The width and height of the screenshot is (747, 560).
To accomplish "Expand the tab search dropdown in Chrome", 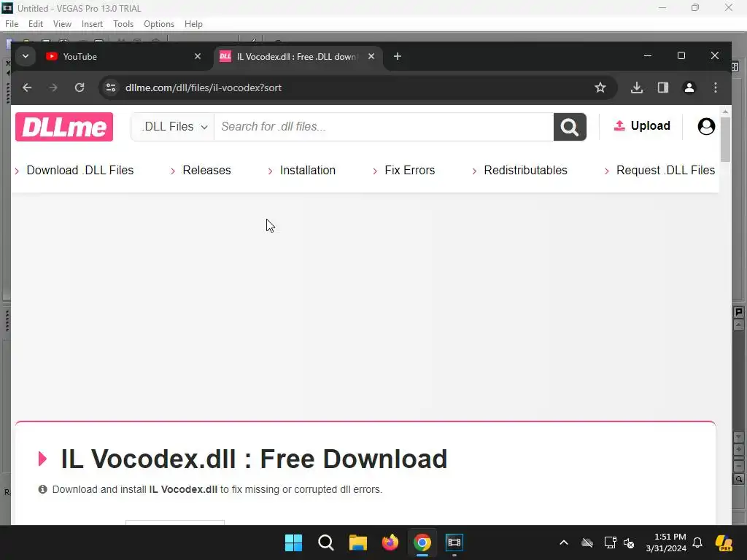I will pos(26,56).
